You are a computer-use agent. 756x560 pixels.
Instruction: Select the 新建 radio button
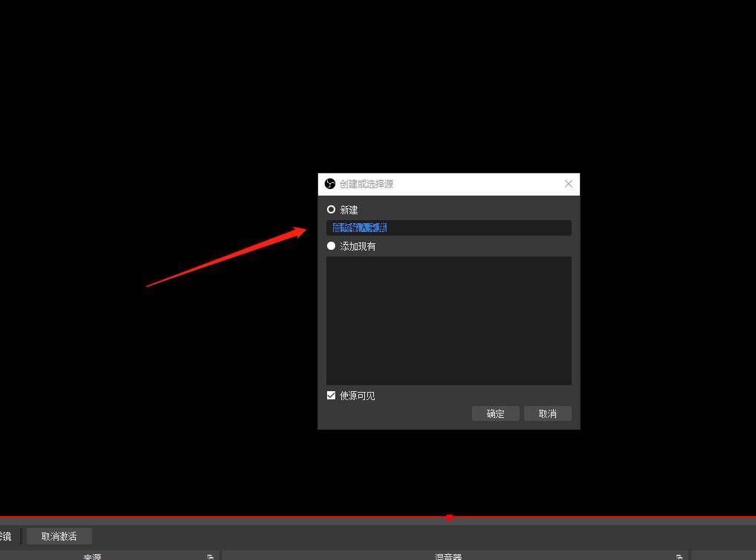click(332, 210)
